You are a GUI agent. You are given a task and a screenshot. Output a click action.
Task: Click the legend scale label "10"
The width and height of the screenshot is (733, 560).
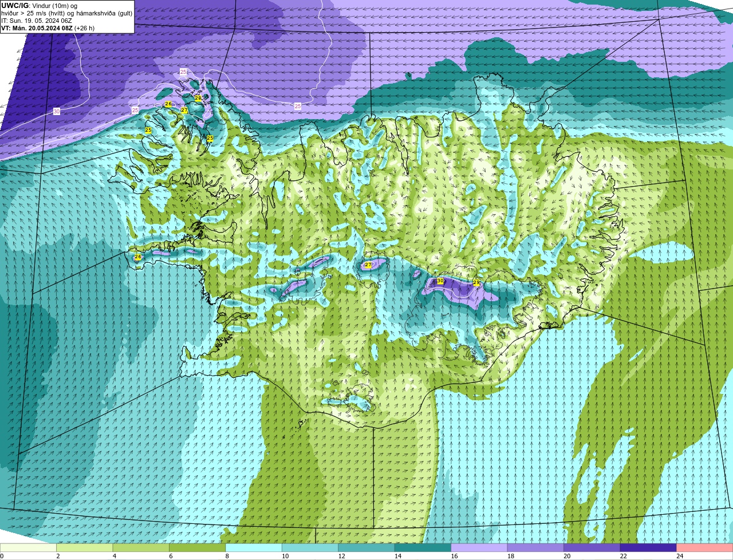(x=285, y=556)
